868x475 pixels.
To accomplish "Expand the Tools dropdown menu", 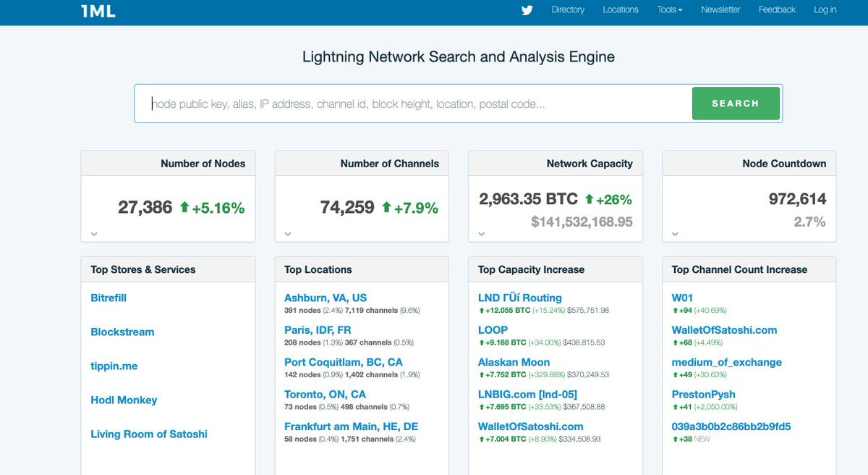I will (670, 10).
